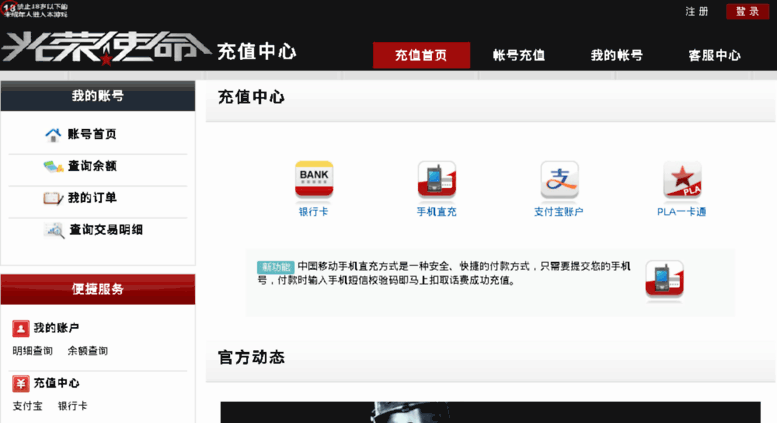Click the sidebar 银行卡 link under 充值中心
The image size is (777, 423).
click(72, 406)
